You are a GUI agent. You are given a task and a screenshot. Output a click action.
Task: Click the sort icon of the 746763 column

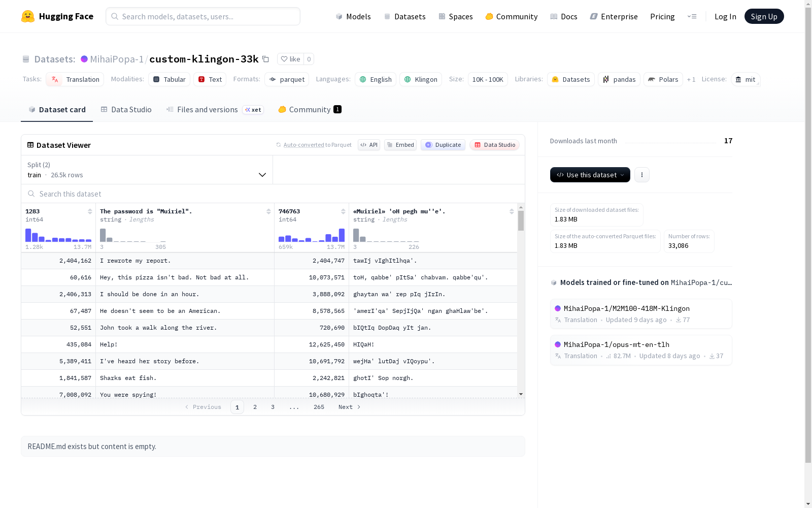tap(343, 211)
